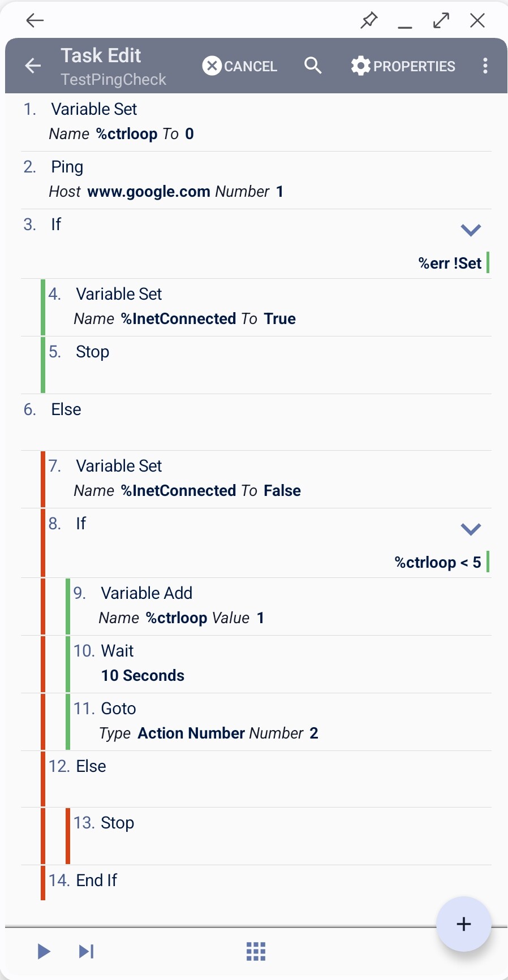
Task: Cancel editing with the CANCEL button
Action: [240, 66]
